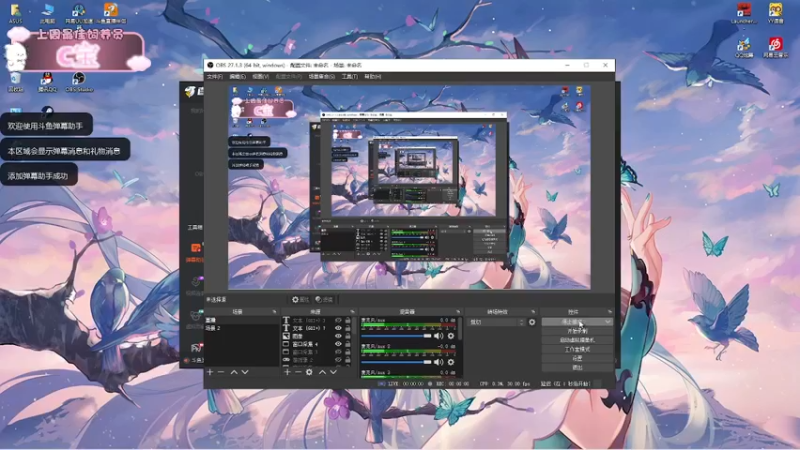The height and width of the screenshot is (450, 800).
Task: Click orange 弹幕助手 icon in Douyu window
Action: 195,248
